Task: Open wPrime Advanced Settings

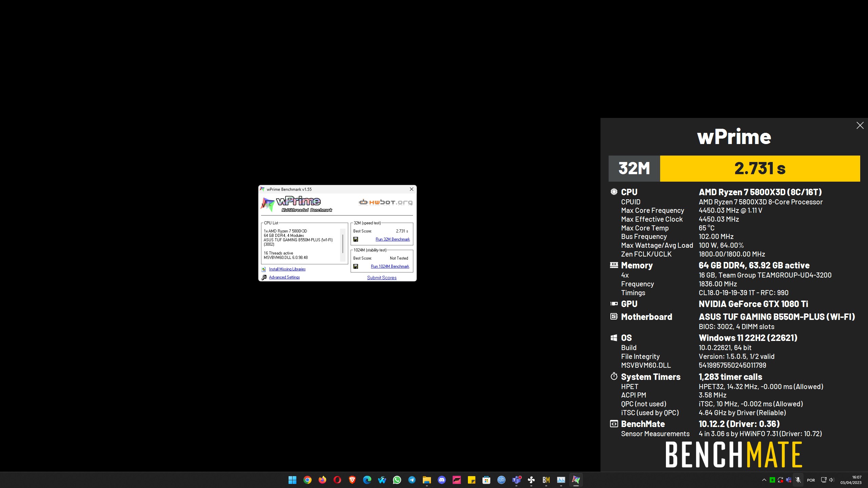Action: [x=284, y=277]
